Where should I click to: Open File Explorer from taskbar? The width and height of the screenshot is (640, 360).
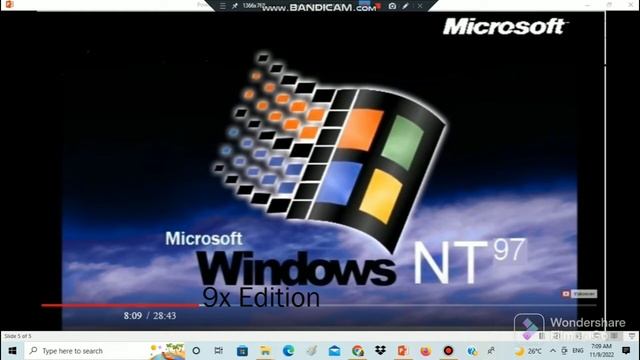[x=265, y=351]
